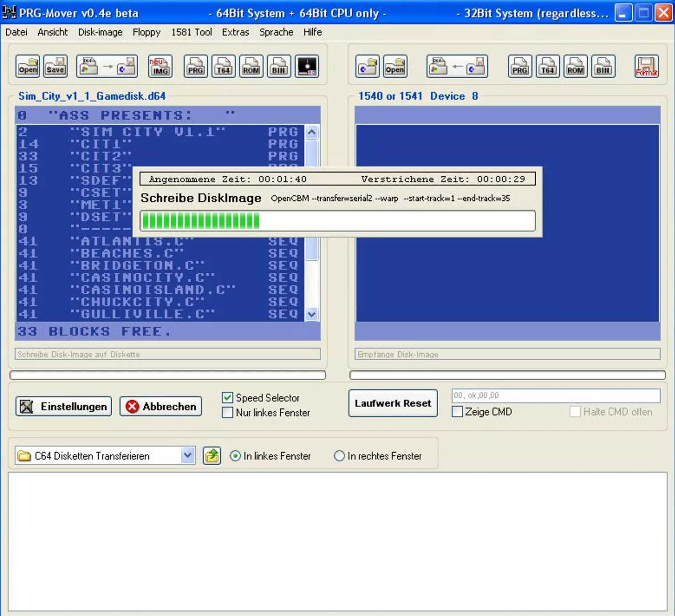Click the 33 BLOCKS FREE line
Image resolution: width=675 pixels, height=616 pixels.
point(168,331)
